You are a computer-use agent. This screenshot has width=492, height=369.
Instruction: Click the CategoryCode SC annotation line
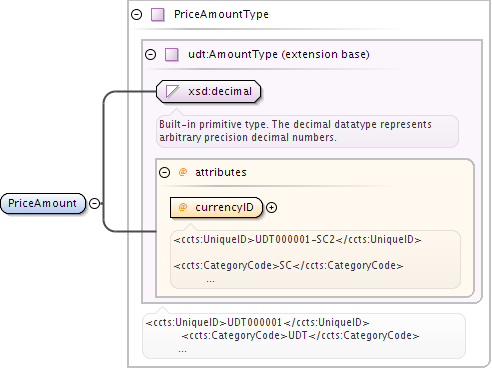click(288, 265)
